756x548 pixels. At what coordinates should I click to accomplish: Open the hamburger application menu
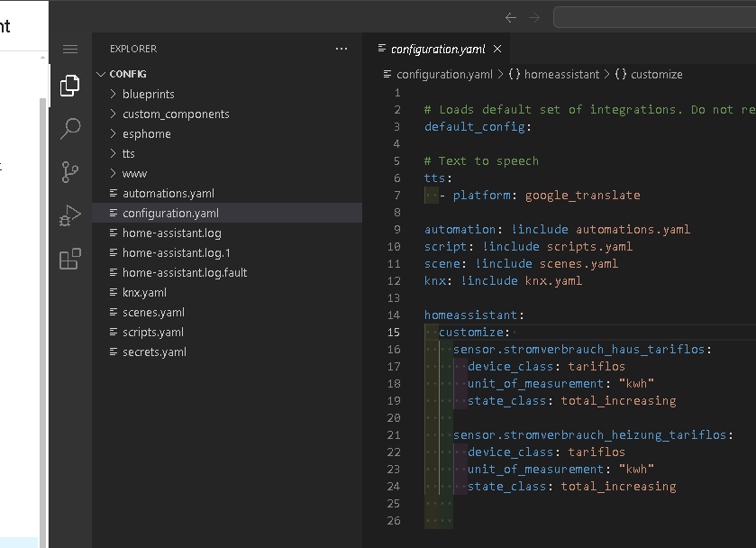(70, 49)
